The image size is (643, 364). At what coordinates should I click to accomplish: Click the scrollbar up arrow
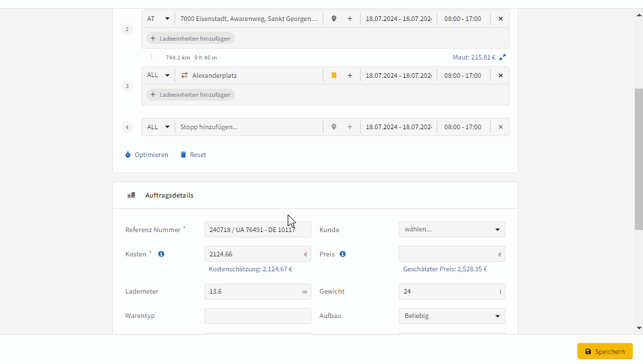coord(639,15)
